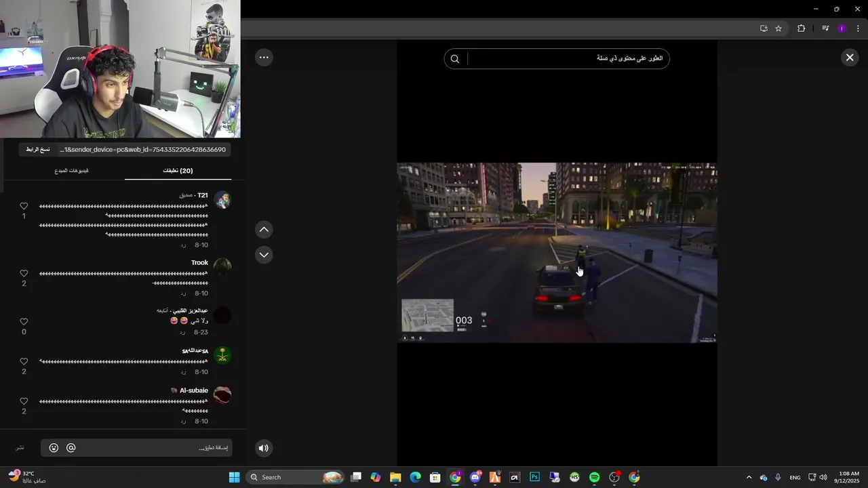Click the taskbar Search box

(296, 477)
